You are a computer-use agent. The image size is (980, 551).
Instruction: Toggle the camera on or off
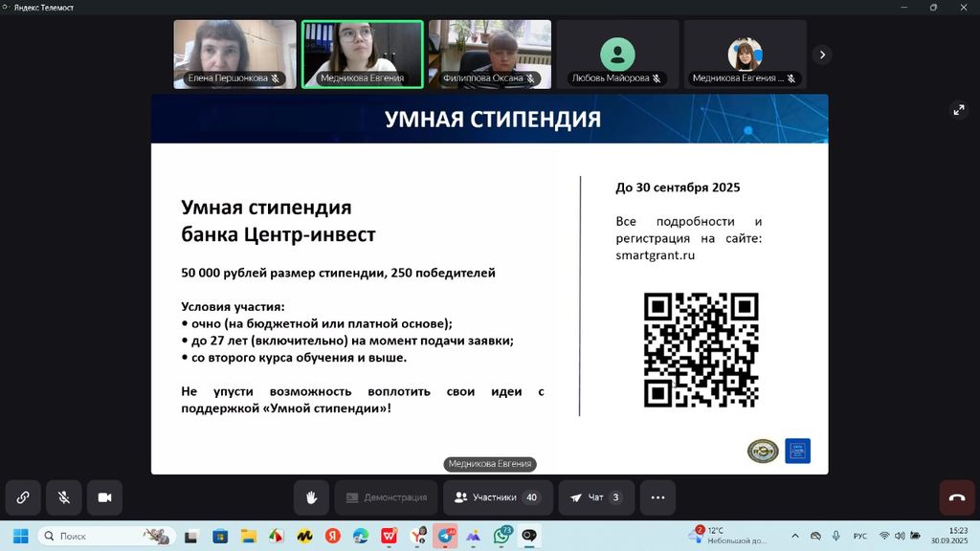click(105, 497)
